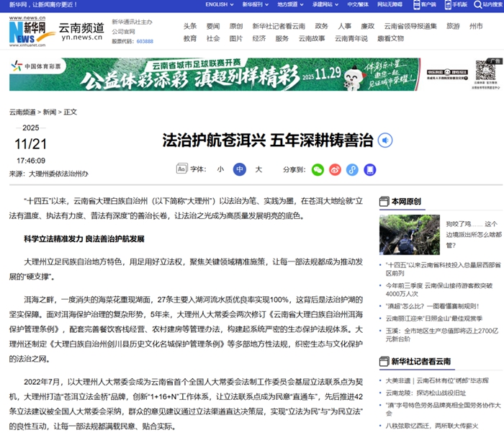Switch font size to large (大)

[x=258, y=169]
